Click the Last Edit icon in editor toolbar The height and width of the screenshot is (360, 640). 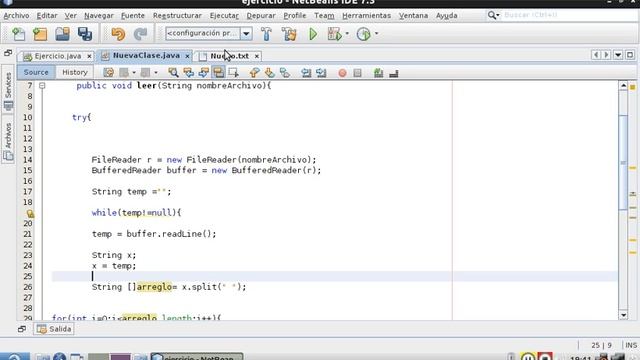[109, 73]
